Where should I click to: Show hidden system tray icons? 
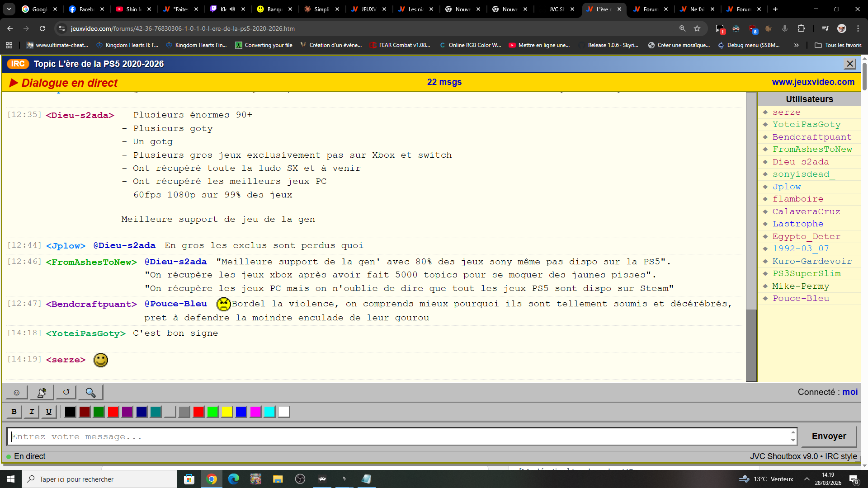(x=807, y=479)
